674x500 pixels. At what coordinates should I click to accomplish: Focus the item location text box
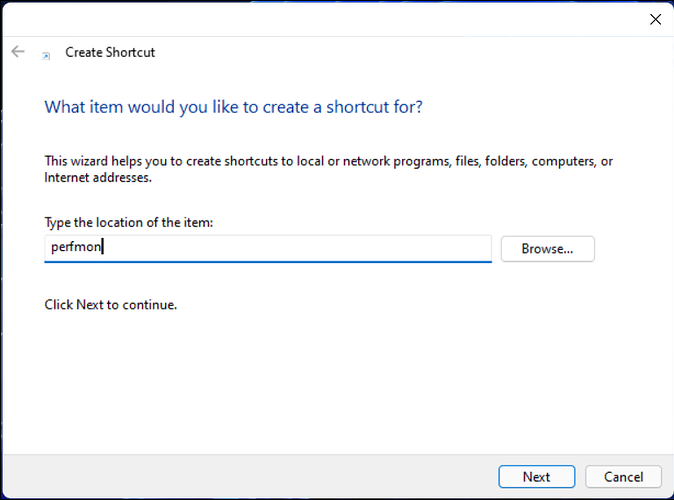pos(268,248)
